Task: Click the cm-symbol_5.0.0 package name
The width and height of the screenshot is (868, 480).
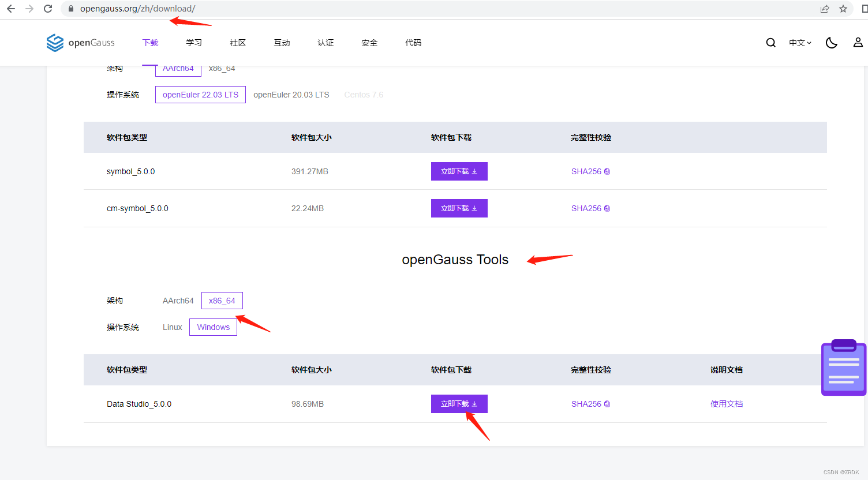Action: (137, 208)
